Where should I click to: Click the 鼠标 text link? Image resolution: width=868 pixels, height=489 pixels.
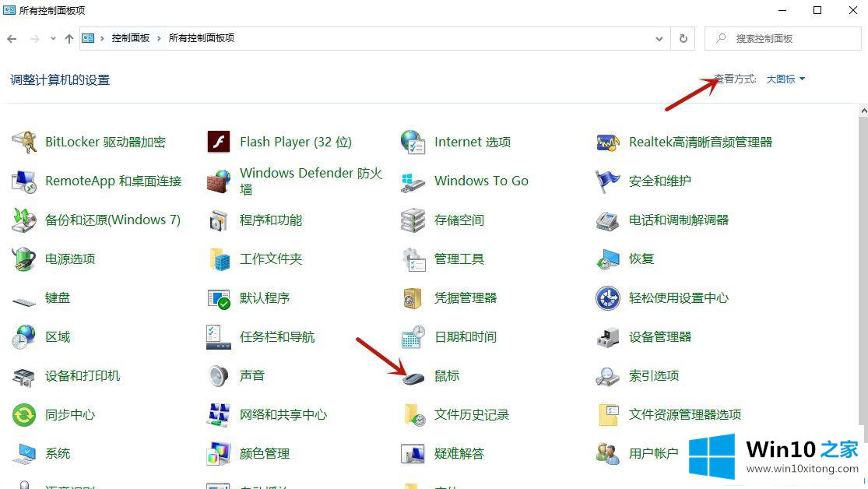pos(447,376)
